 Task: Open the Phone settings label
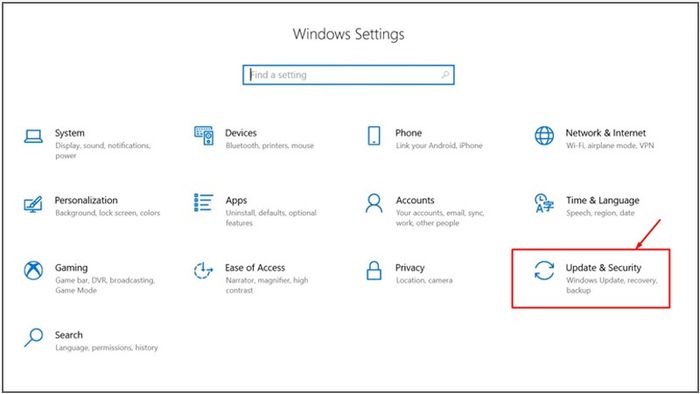(x=408, y=133)
